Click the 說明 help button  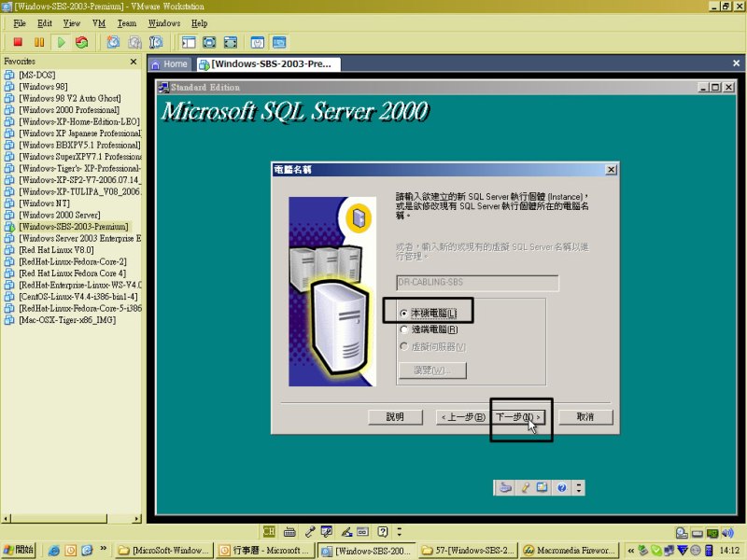395,417
